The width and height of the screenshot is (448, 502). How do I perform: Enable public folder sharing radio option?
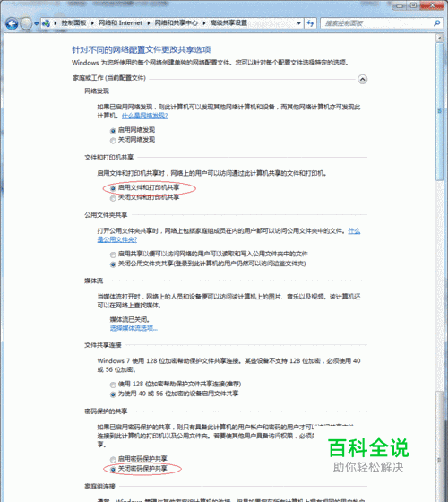(113, 255)
